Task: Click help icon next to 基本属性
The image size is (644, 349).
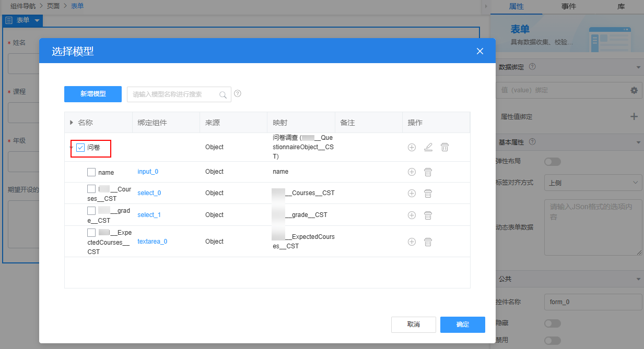Action: [x=532, y=142]
